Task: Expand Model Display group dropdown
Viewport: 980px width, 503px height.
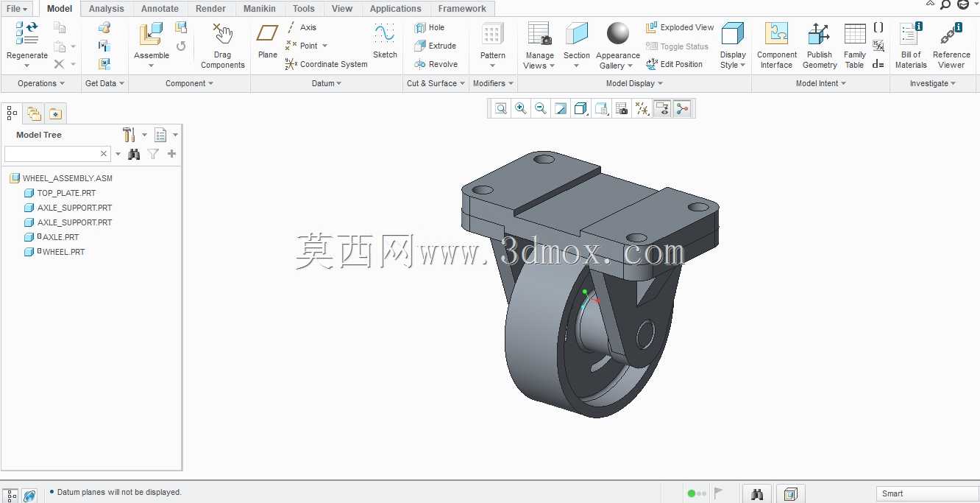Action: pyautogui.click(x=634, y=83)
